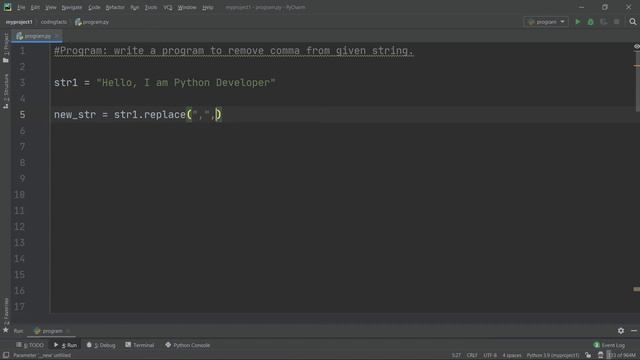Open the Edit menu
Screen dimensions: 640x360
tap(35, 7)
